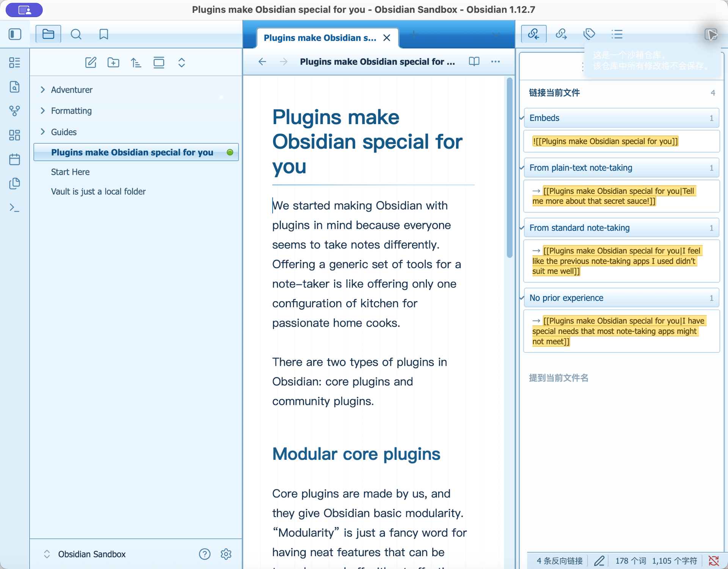728x569 pixels.
Task: Change the file sort order
Action: coord(136,63)
